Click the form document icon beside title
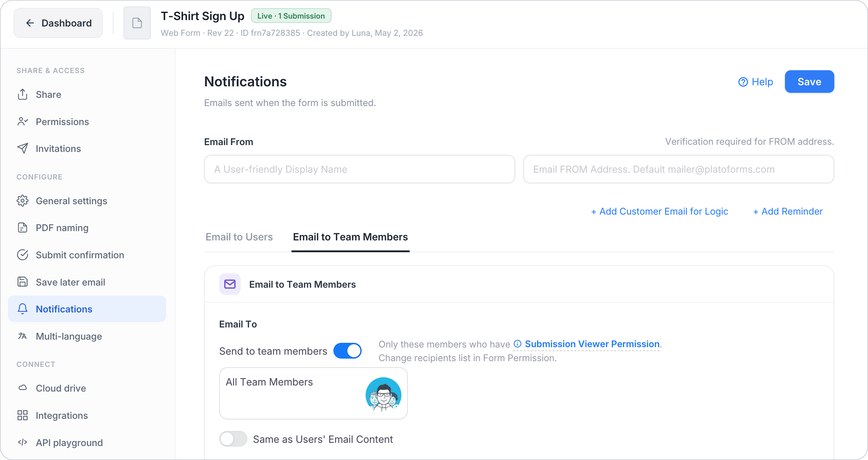Viewport: 868px width, 460px height. click(137, 23)
